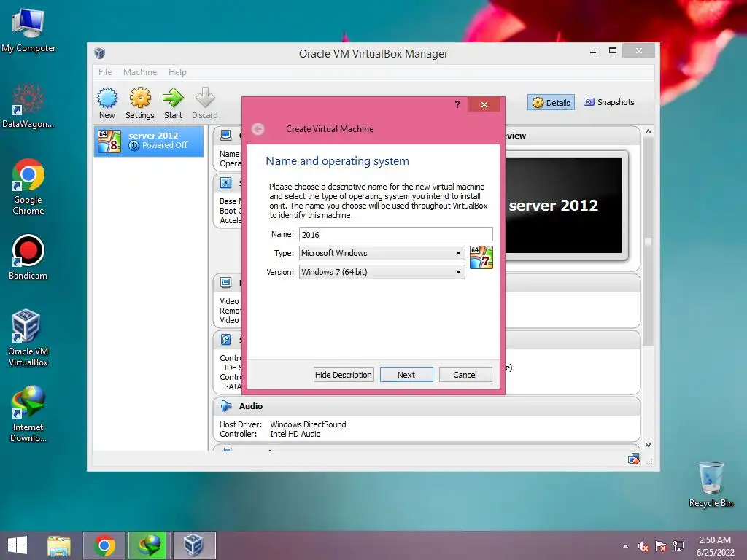
Task: Click VirtualBox taskbar icon
Action: 194,545
